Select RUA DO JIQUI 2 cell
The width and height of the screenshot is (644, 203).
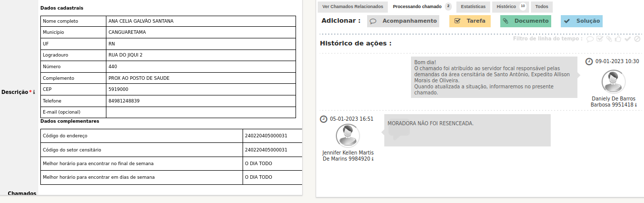pyautogui.click(x=201, y=55)
